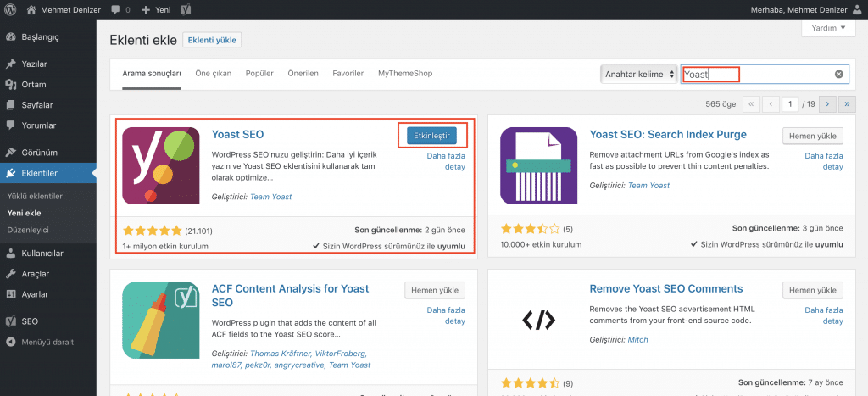Viewport: 868px width, 396px height.
Task: Install Yoast SEO: Search Index Purge
Action: point(813,135)
